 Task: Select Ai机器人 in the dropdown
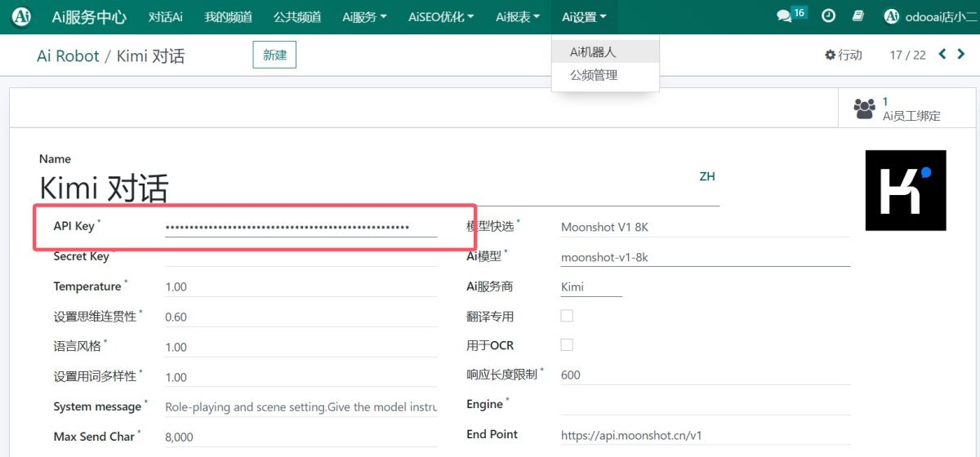[605, 51]
